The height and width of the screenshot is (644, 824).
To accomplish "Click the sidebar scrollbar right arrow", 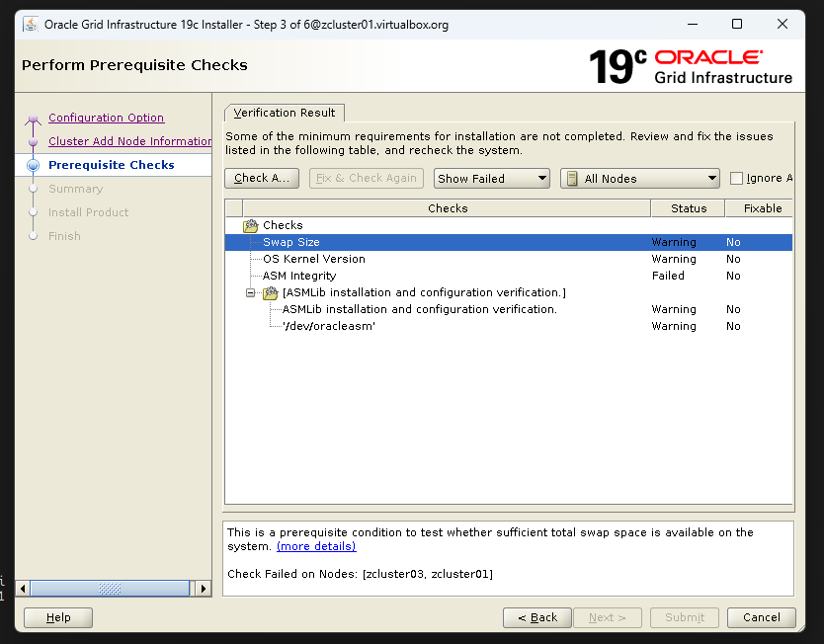I will [x=204, y=589].
